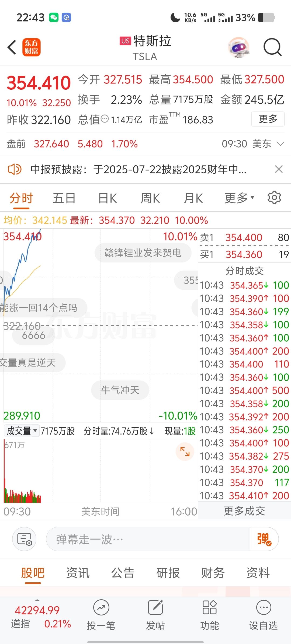This screenshot has width=291, height=644.
Task: Dismiss the 中报预披露 notice banner
Action: tap(279, 169)
